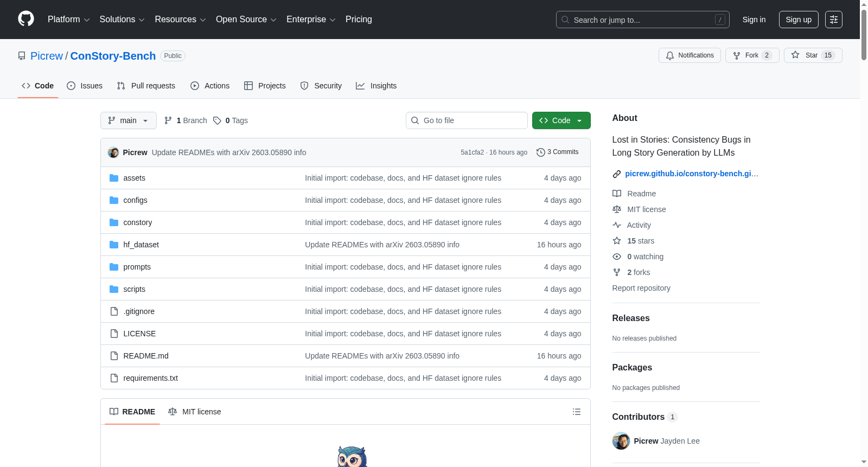Image resolution: width=868 pixels, height=467 pixels.
Task: Open commit hash 5a1cfa2 link
Action: pos(472,152)
